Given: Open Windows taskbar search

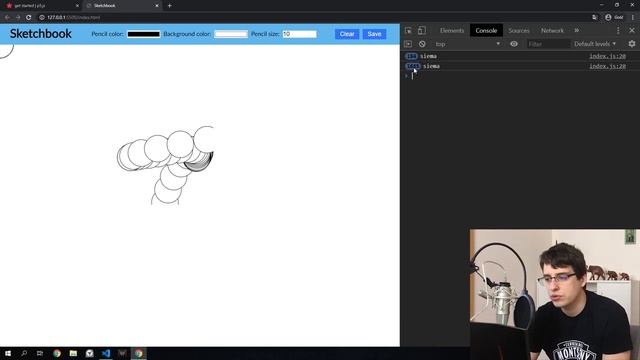Looking at the screenshot, I should coord(24,353).
